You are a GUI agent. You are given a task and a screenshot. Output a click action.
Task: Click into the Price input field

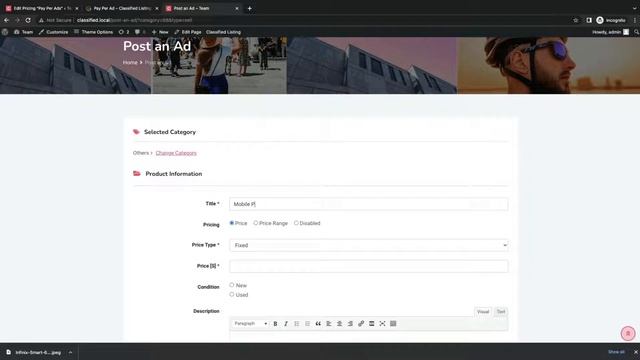(369, 266)
